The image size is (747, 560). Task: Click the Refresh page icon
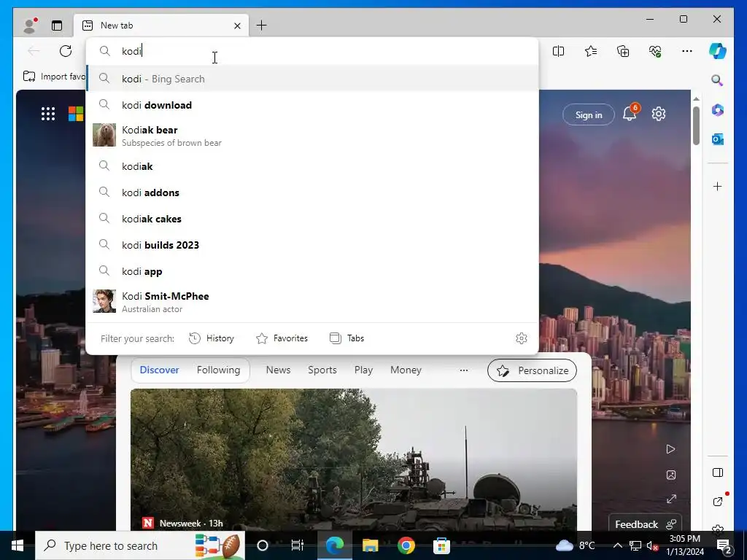(66, 51)
